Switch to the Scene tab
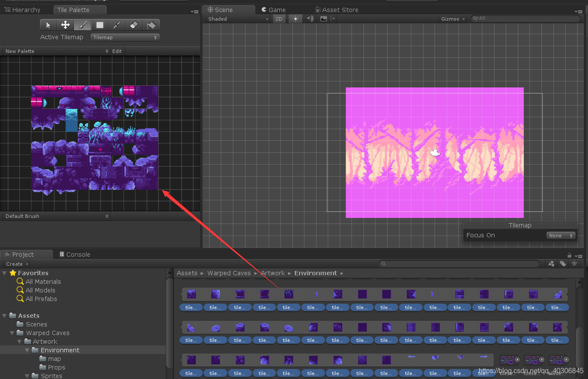588x379 pixels. [x=229, y=10]
